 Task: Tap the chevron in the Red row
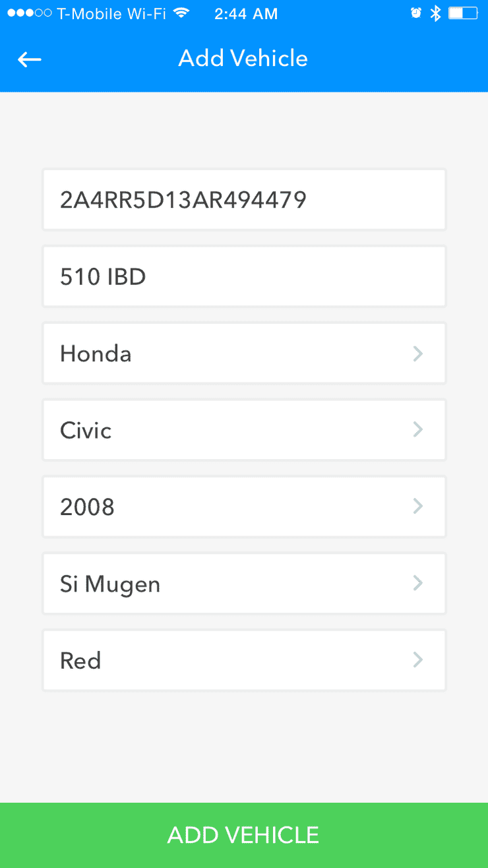(x=417, y=660)
